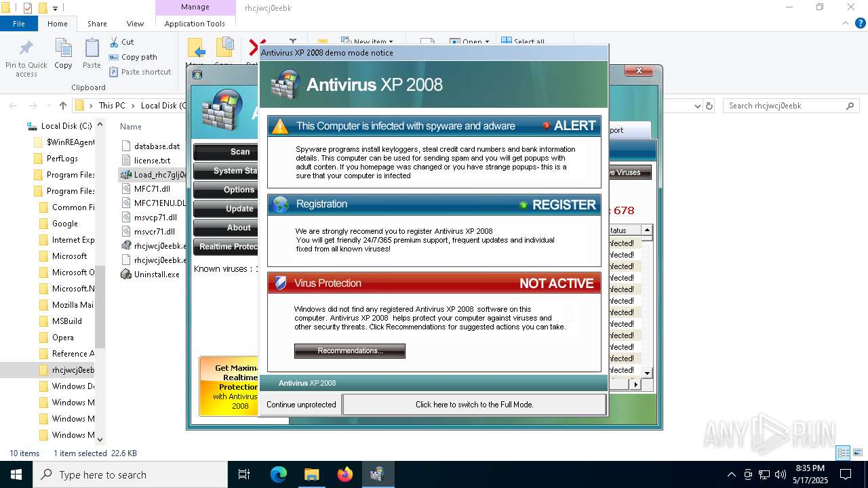Switch to the View ribbon tab
The image size is (868, 488).
135,24
